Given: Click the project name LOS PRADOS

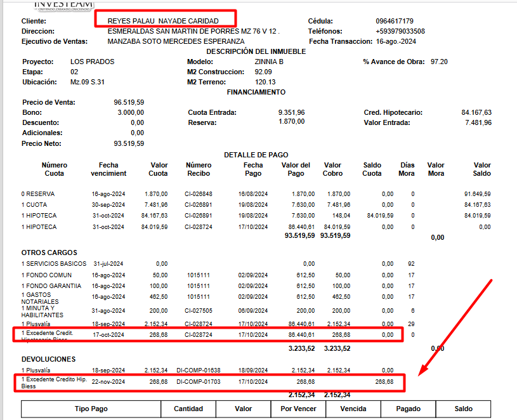Looking at the screenshot, I should (92, 62).
